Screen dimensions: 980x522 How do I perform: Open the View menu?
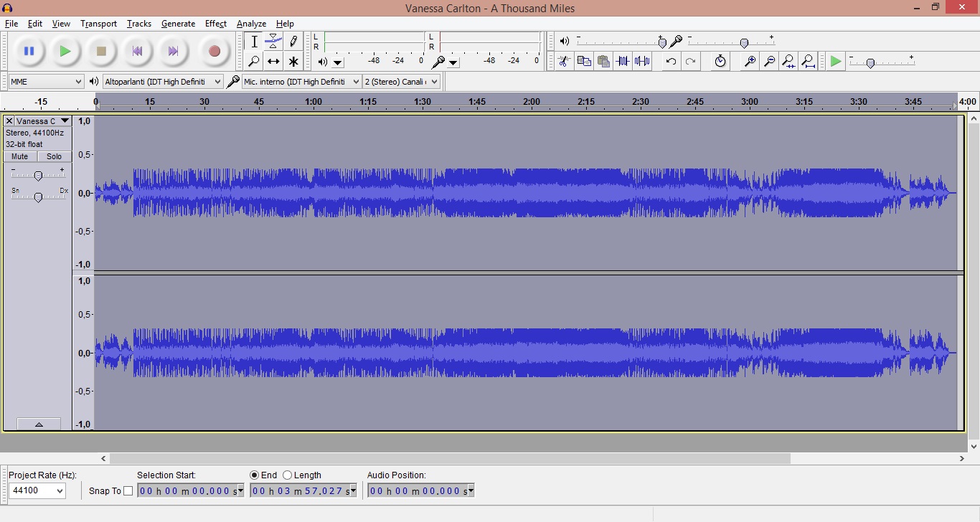point(61,24)
